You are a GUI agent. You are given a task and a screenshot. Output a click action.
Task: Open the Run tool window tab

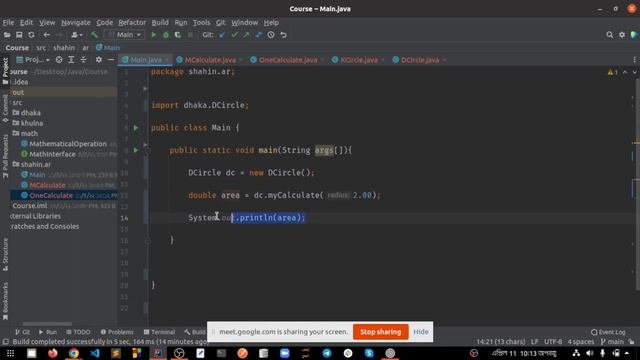click(48, 332)
